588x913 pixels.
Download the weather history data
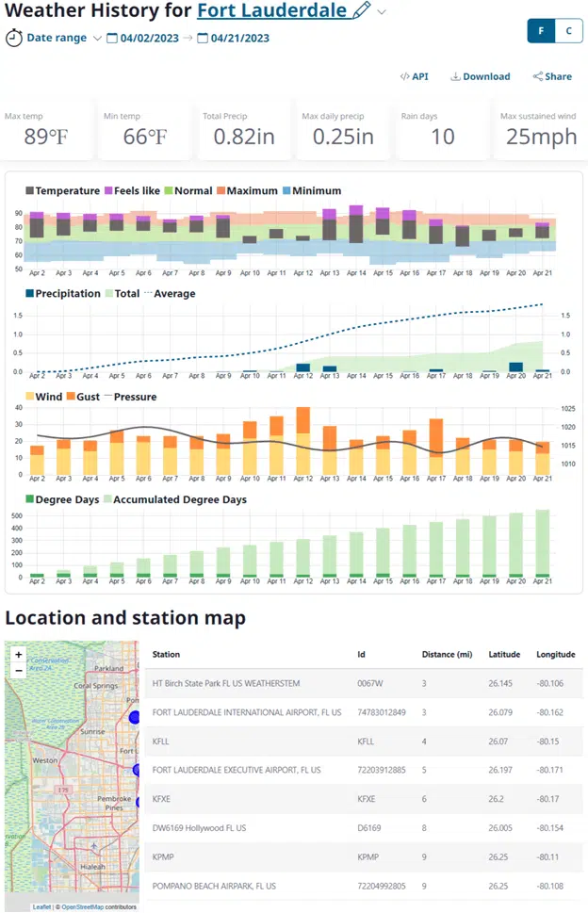pos(480,76)
